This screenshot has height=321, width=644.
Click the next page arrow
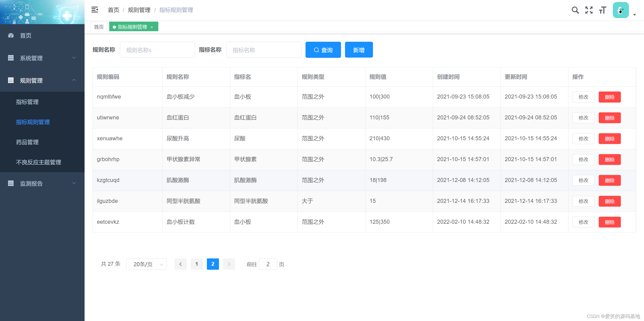pyautogui.click(x=229, y=264)
